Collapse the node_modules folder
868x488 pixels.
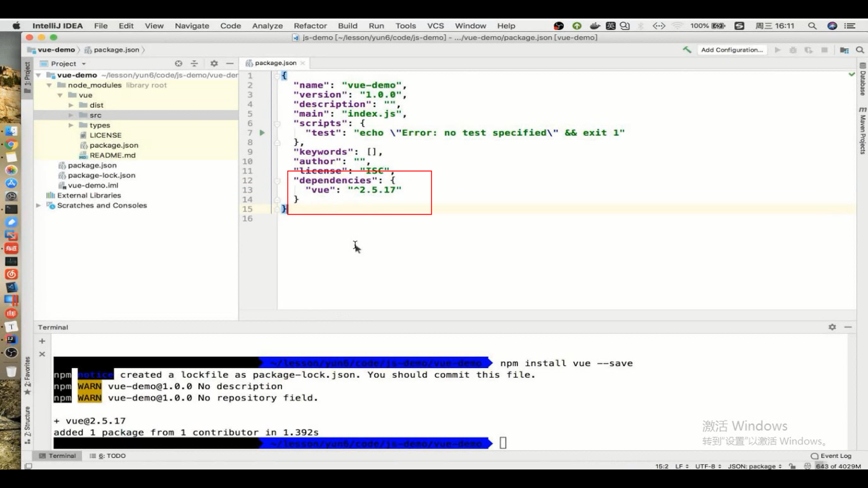[x=49, y=85]
